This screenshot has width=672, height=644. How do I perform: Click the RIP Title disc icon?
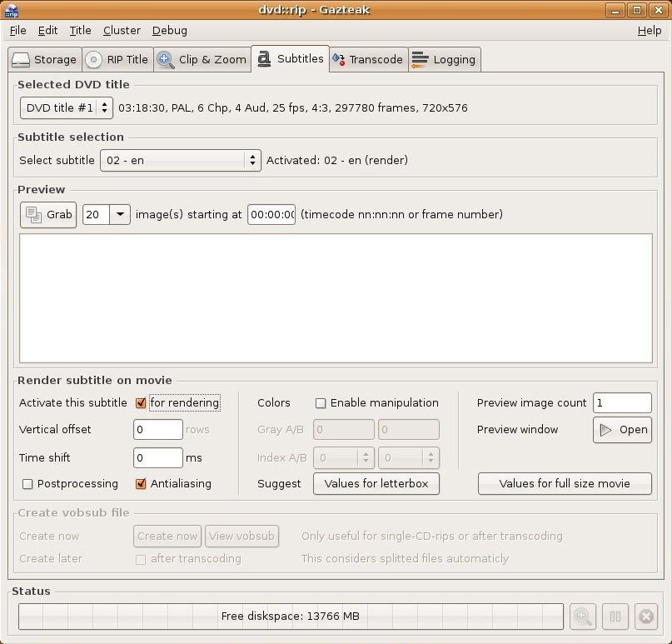(94, 60)
